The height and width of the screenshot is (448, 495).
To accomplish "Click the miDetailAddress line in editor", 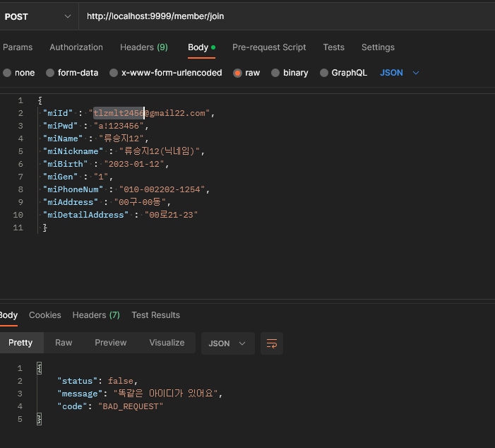I will (x=120, y=215).
